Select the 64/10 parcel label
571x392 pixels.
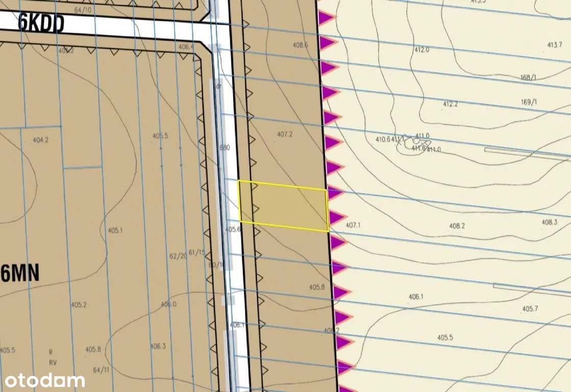[83, 10]
